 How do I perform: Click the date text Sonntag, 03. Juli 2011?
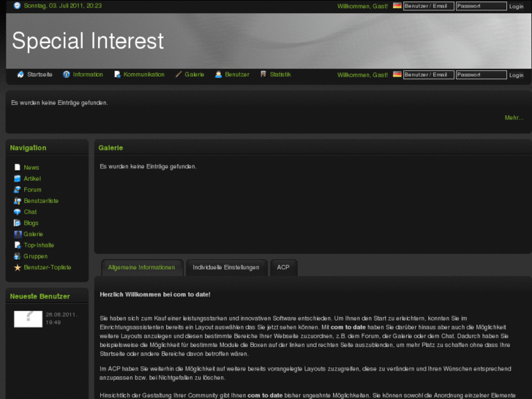point(53,6)
